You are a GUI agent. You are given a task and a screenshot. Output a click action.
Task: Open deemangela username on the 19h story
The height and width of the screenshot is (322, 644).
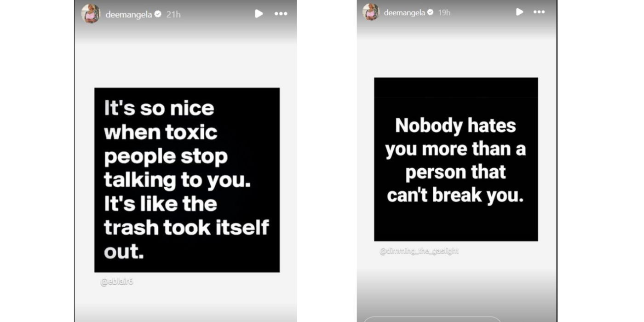(404, 12)
